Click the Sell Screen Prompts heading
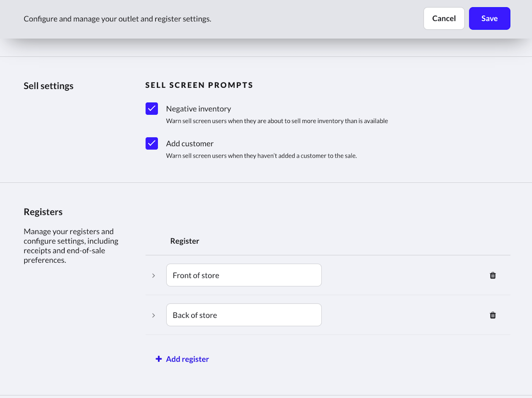Image resolution: width=532 pixels, height=398 pixels. click(199, 85)
